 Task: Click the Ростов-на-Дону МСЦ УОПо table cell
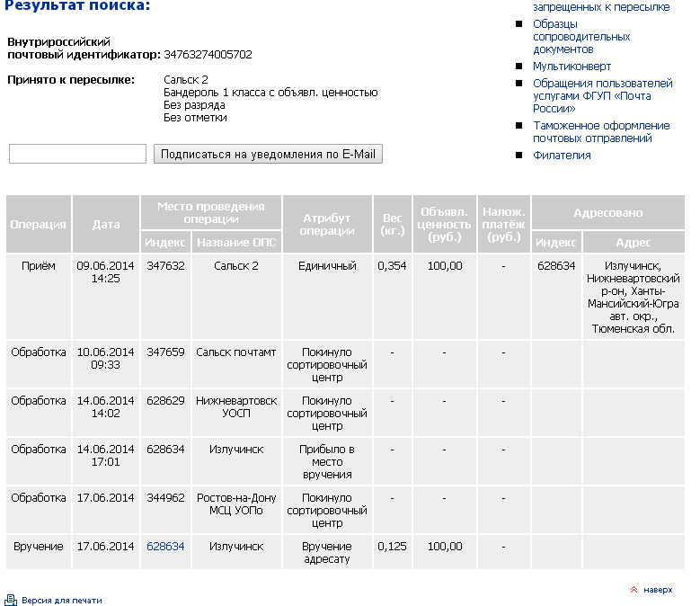click(x=236, y=504)
